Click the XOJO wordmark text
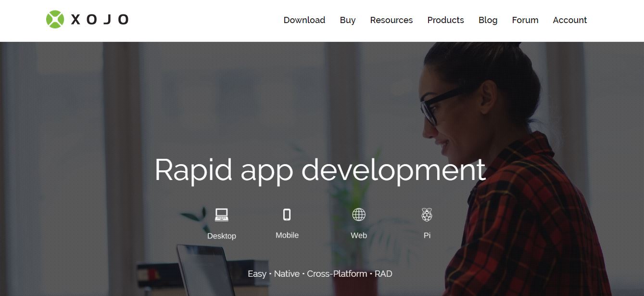 [x=100, y=20]
